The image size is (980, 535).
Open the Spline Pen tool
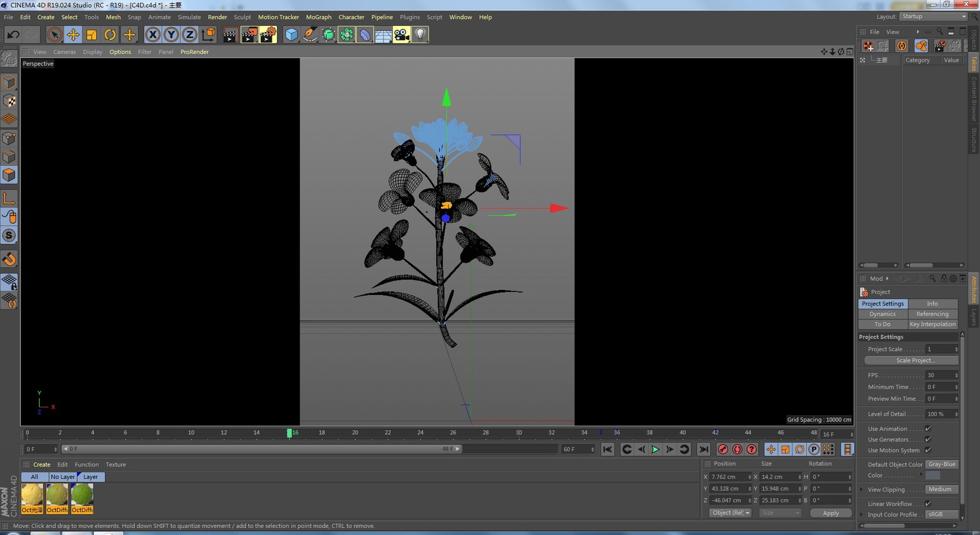click(x=310, y=35)
